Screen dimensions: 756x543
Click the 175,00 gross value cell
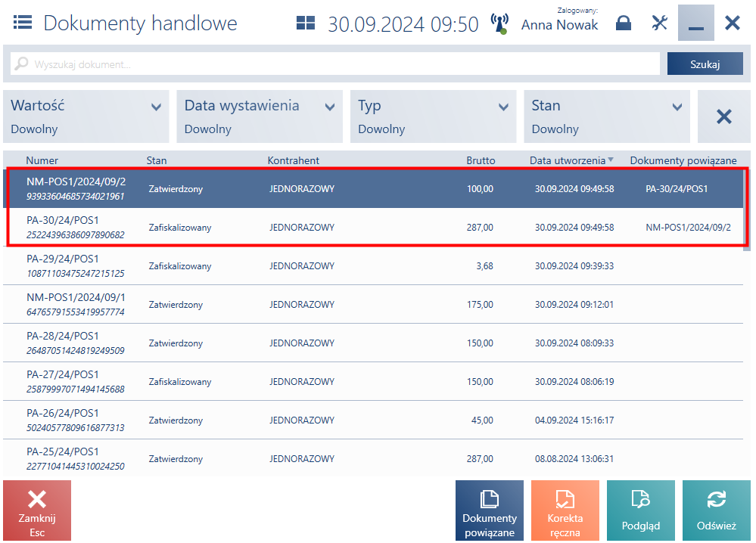[x=480, y=305]
